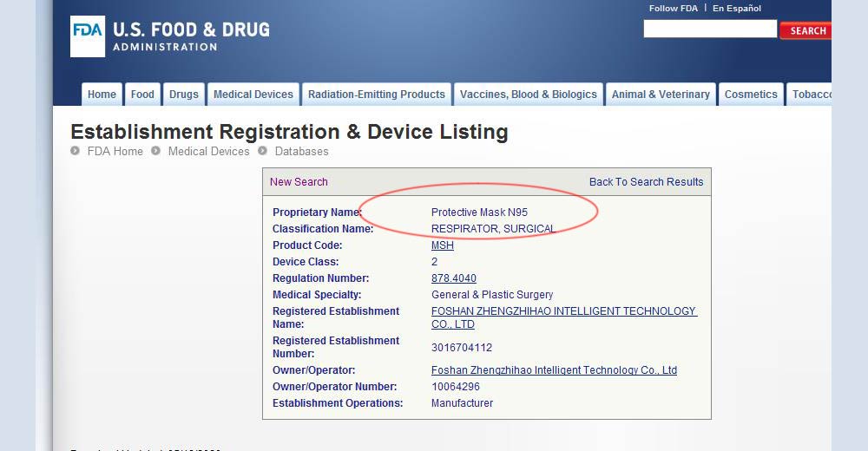Go Back To Search Results
Image resolution: width=868 pixels, height=451 pixels.
click(646, 182)
